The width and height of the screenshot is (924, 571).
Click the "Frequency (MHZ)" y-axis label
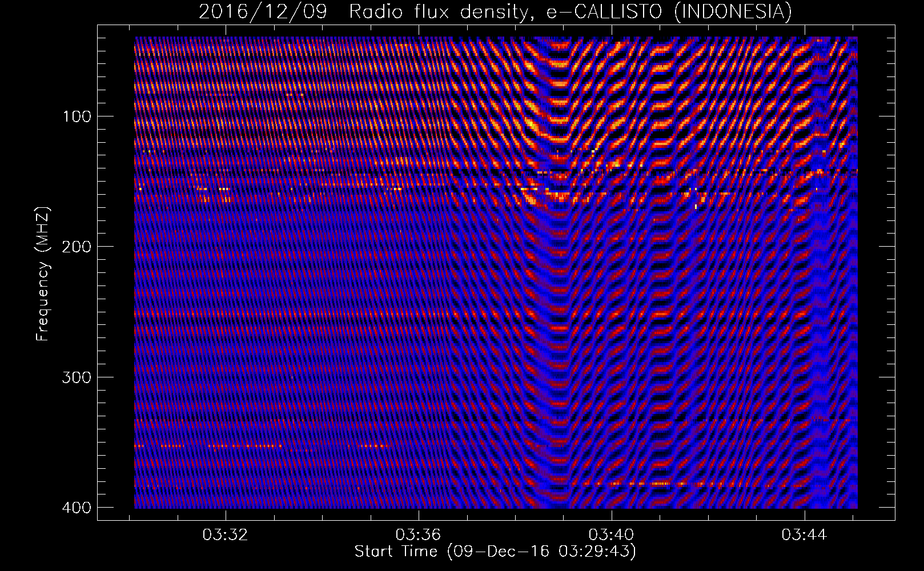pos(43,274)
